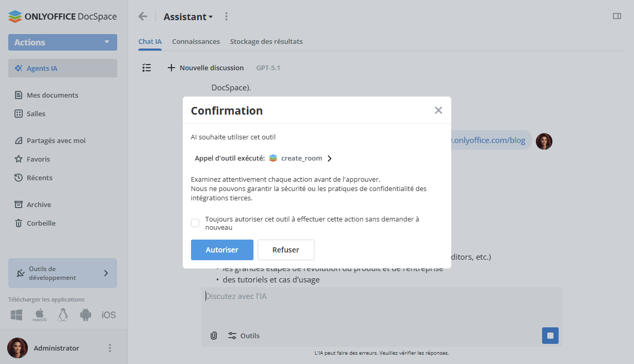Download the Linux application
Viewport: 634px width, 364px height.
pos(62,314)
